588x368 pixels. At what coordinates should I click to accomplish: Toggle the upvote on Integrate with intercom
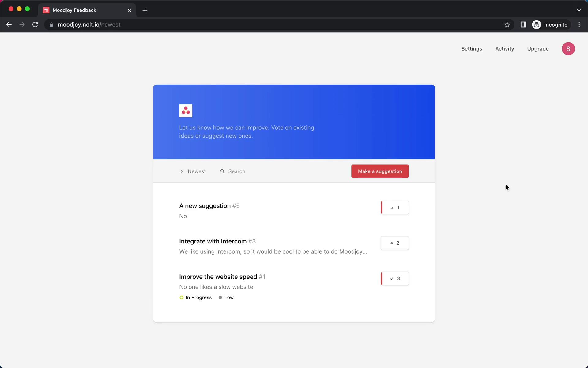(394, 243)
